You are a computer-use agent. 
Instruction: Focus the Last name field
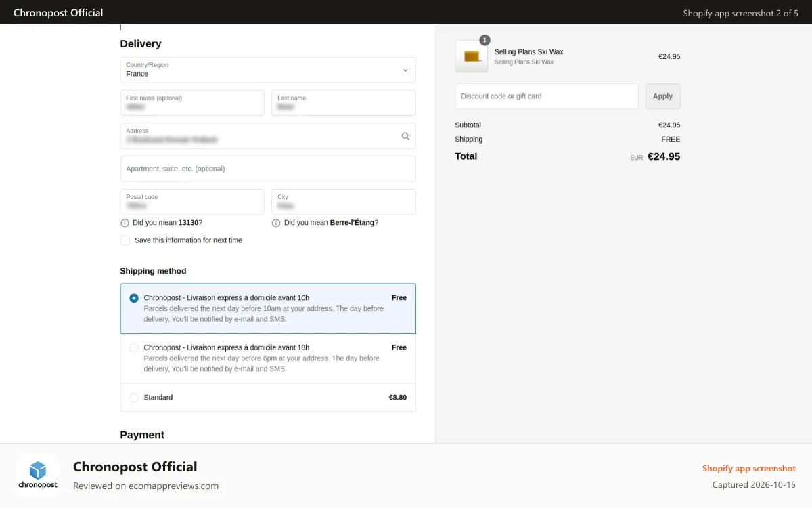point(344,103)
